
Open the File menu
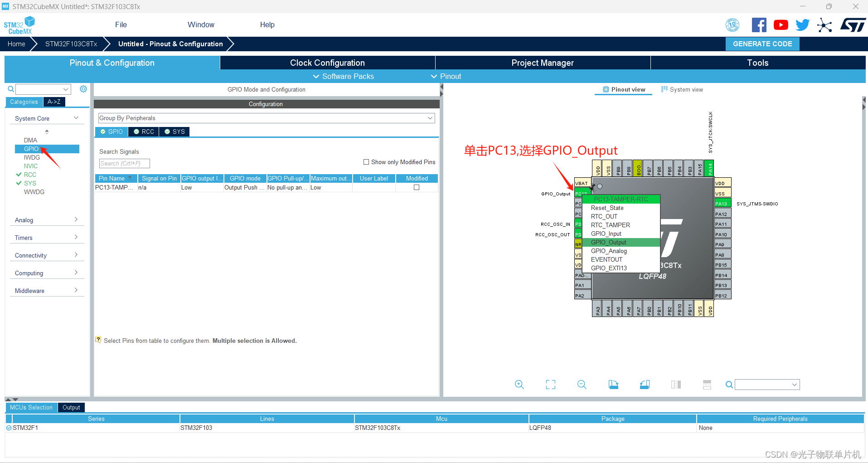point(121,24)
